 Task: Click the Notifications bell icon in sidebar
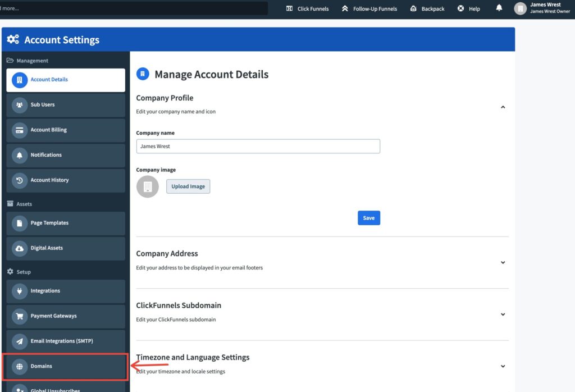(20, 155)
